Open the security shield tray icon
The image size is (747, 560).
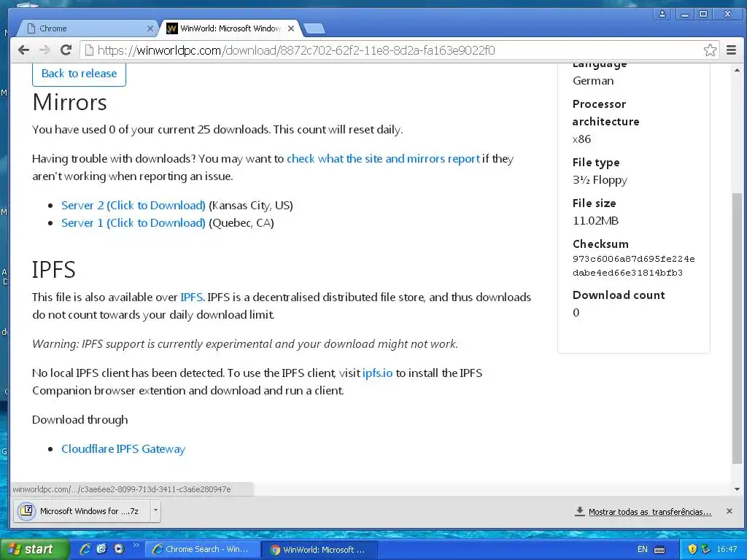pyautogui.click(x=692, y=549)
